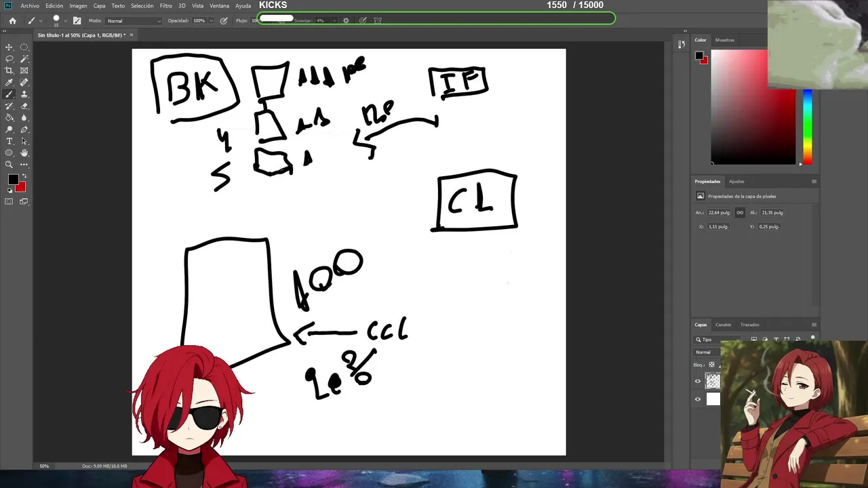Select the History Brush tool

click(x=9, y=106)
